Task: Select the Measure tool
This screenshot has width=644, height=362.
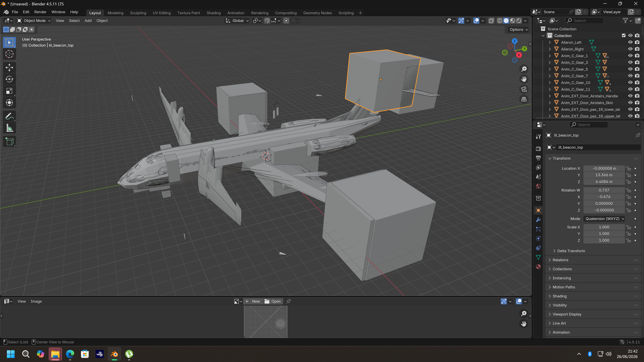Action: click(x=10, y=128)
